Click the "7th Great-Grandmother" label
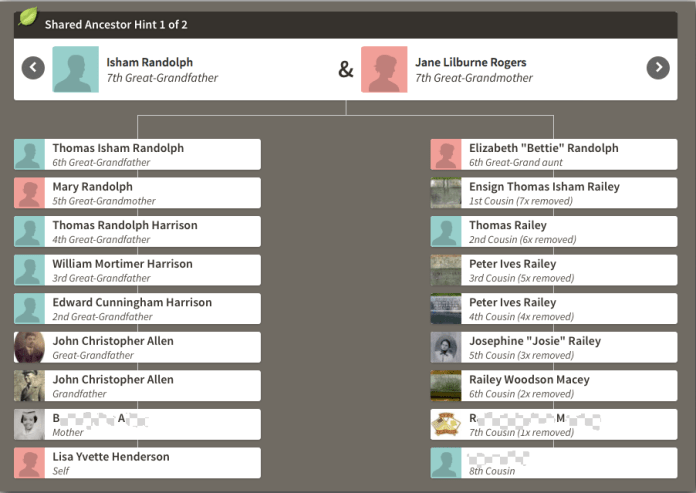Screen dimensions: 696x493 [474, 78]
